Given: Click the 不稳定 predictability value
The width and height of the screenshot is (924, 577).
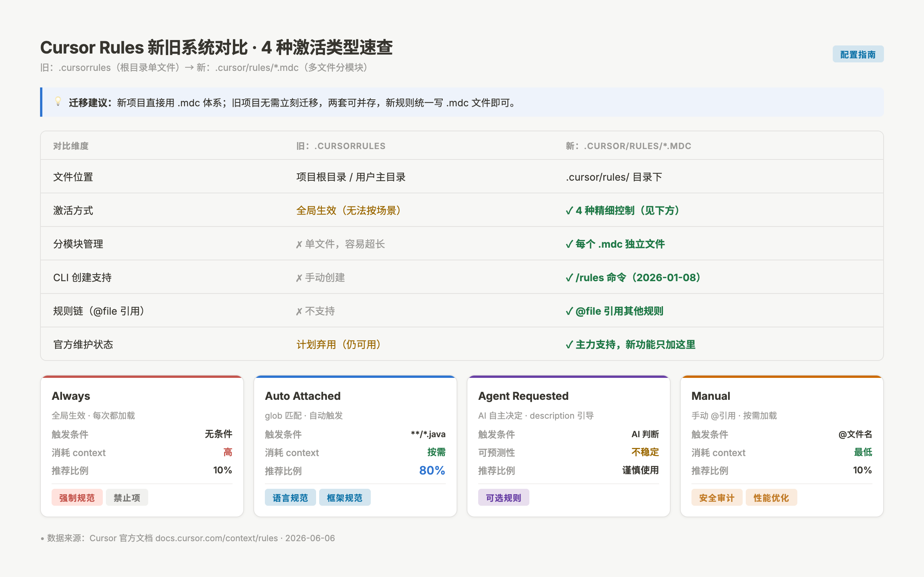Looking at the screenshot, I should click(645, 452).
